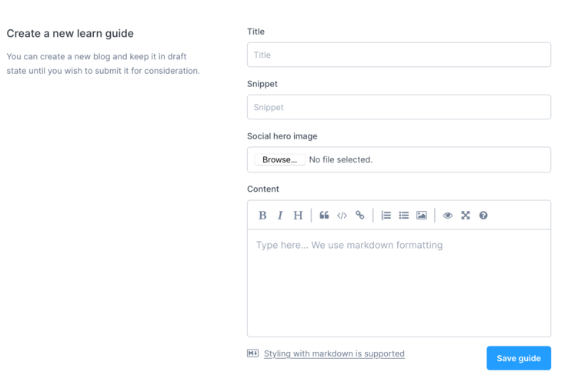The image size is (588, 385).
Task: Focus the Snippet text field
Action: click(x=399, y=107)
